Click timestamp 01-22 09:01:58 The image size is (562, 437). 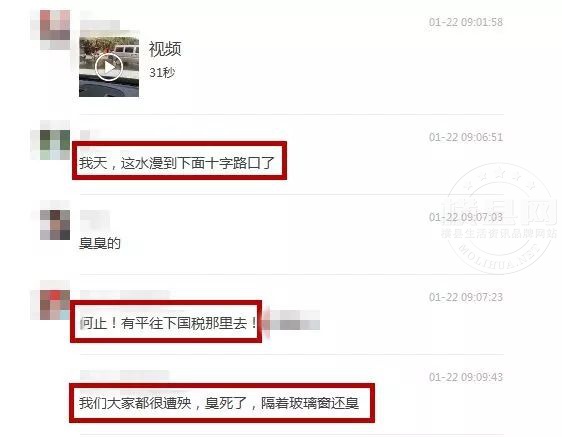coord(466,22)
